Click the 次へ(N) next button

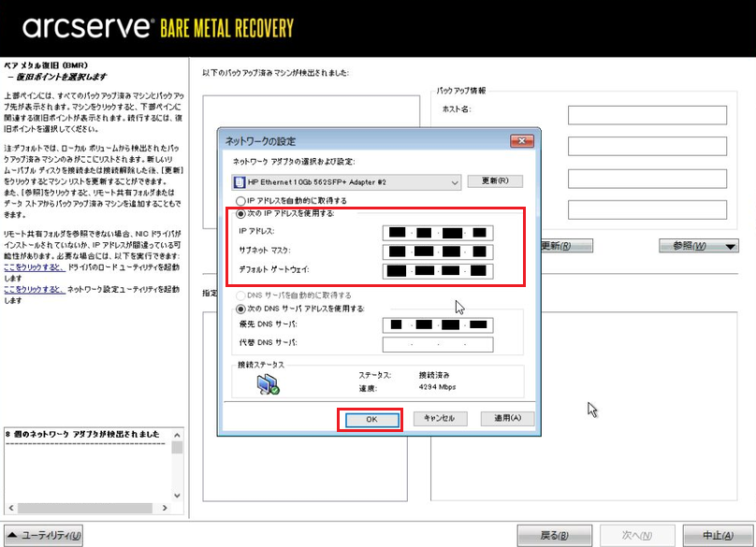tap(636, 536)
